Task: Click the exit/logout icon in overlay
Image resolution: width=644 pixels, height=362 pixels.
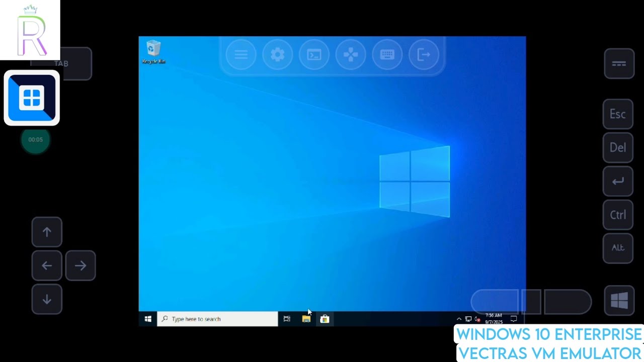Action: tap(424, 55)
